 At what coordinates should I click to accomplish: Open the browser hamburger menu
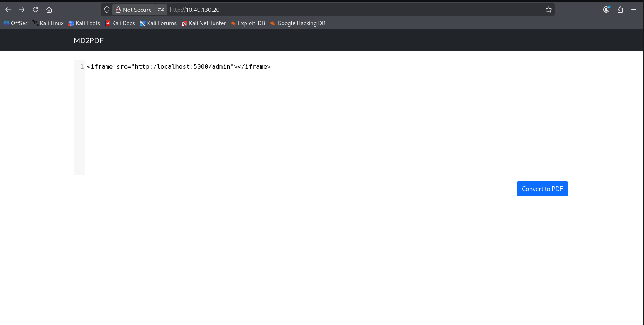(x=634, y=10)
